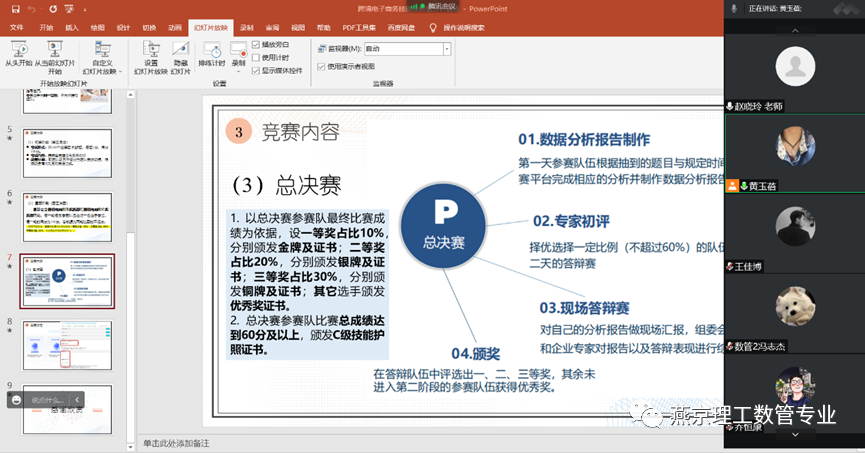Click the Tell Me lightbulb search icon
The height and width of the screenshot is (453, 865).
433,27
